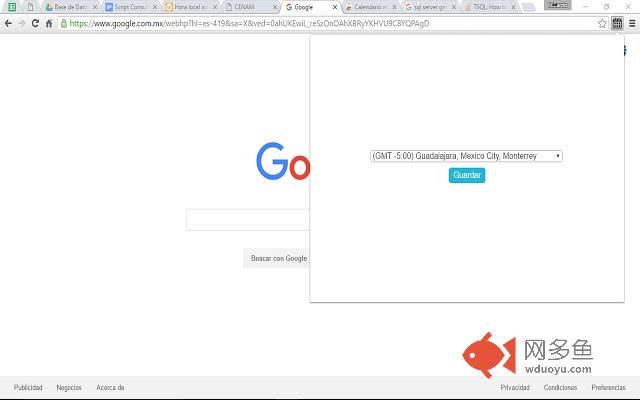Viewport: 640px width, 400px height.
Task: Click the calendar extension icon
Action: click(x=617, y=23)
